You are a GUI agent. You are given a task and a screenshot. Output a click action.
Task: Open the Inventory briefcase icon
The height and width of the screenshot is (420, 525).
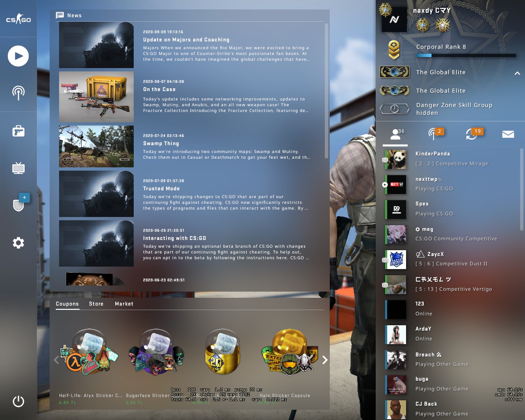point(18,131)
